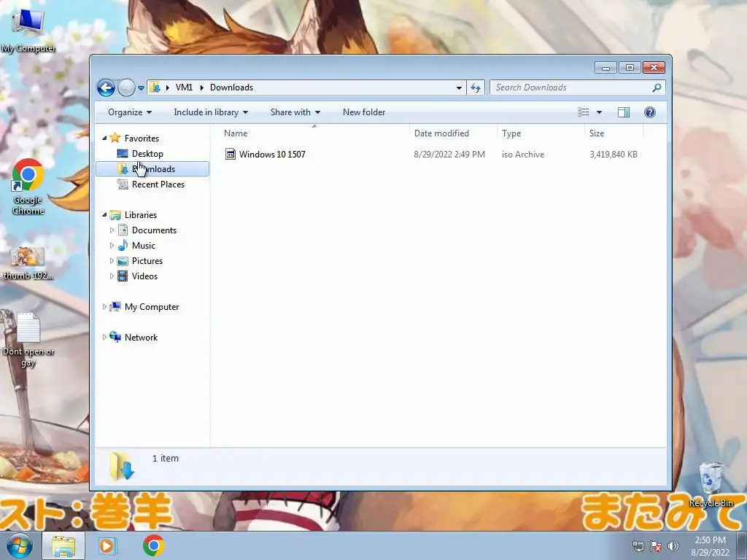This screenshot has width=747, height=560.
Task: Sort by Date modified column header
Action: [x=452, y=133]
